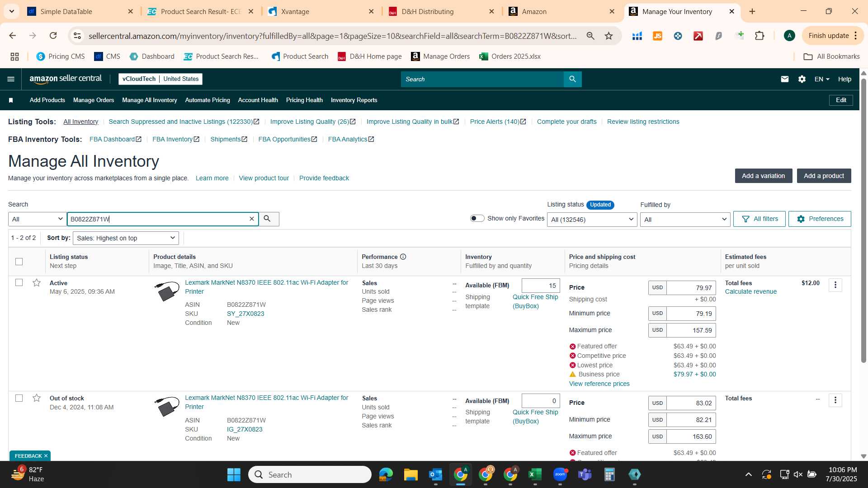Viewport: 868px width, 488px height.
Task: Open File Explorer from the taskbar
Action: 410,474
